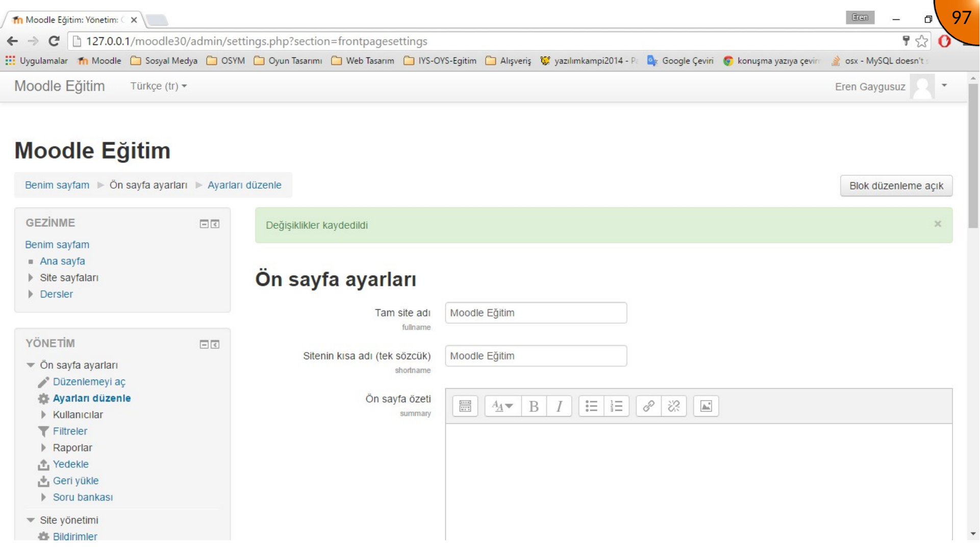Reload the page in the browser

[x=54, y=41]
